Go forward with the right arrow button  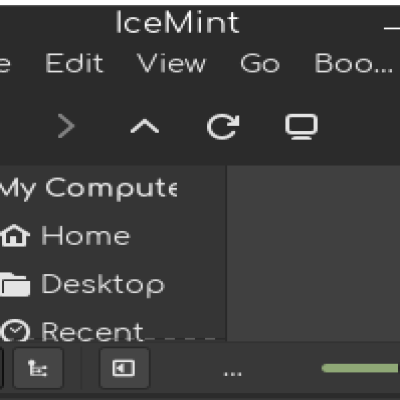click(x=66, y=126)
